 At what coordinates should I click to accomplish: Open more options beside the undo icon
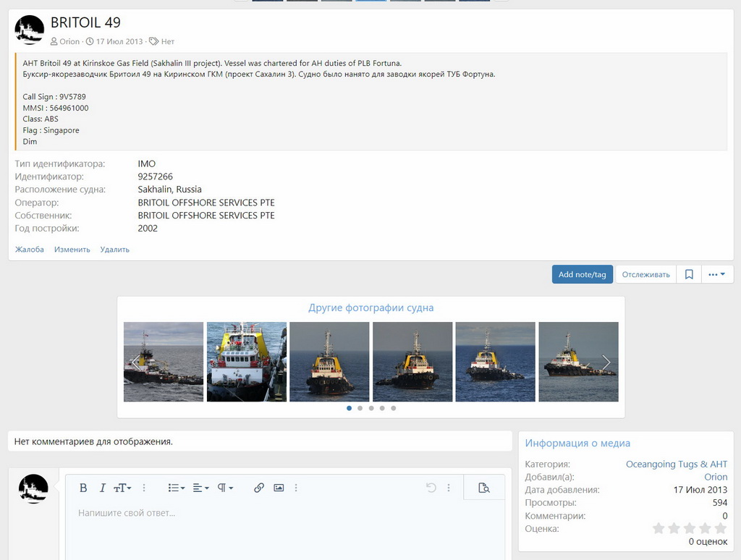coord(449,488)
